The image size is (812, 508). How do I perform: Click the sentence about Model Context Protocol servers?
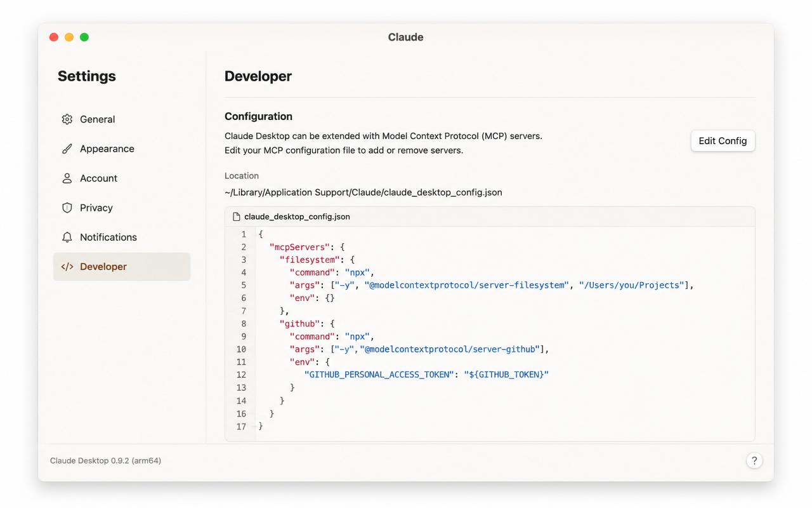click(x=383, y=136)
